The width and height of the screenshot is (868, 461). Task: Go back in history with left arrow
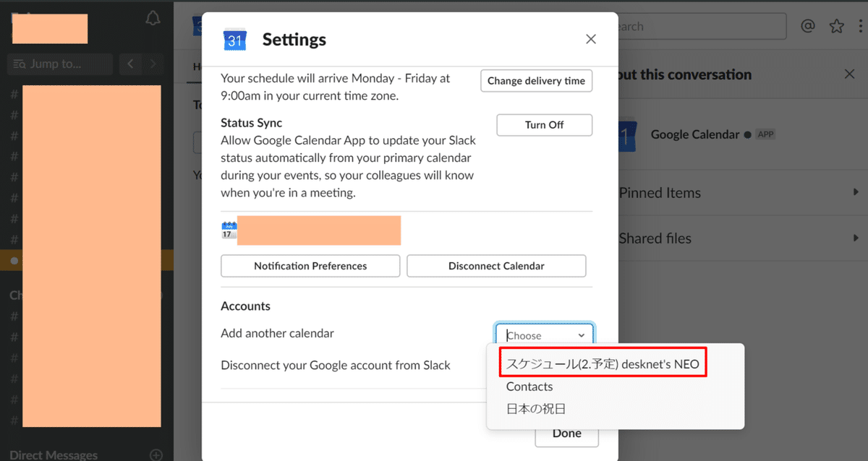pos(131,64)
